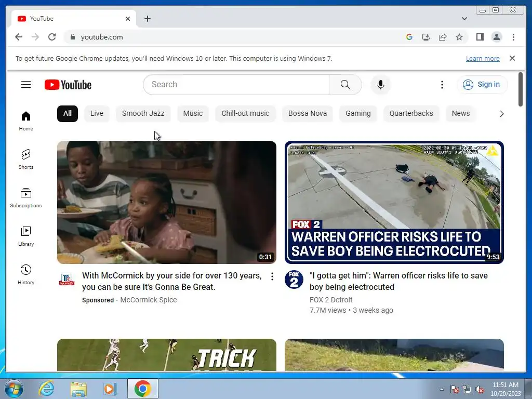
Task: View site information lock icon
Action: click(72, 37)
